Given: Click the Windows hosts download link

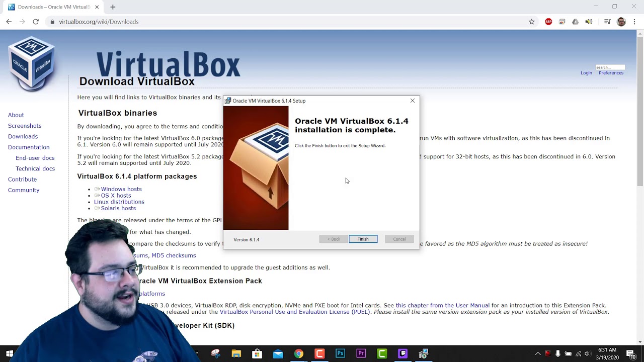Looking at the screenshot, I should coord(121,189).
